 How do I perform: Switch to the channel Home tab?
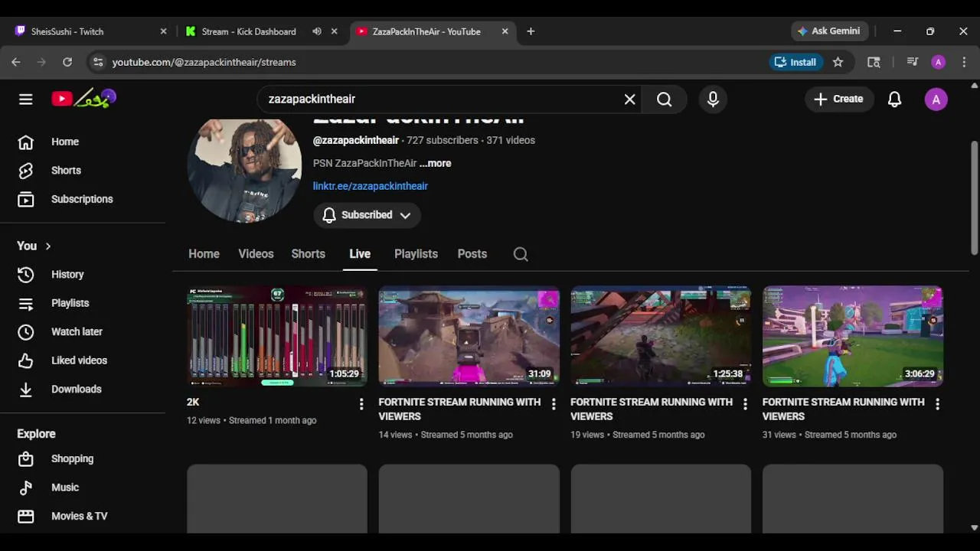[204, 254]
